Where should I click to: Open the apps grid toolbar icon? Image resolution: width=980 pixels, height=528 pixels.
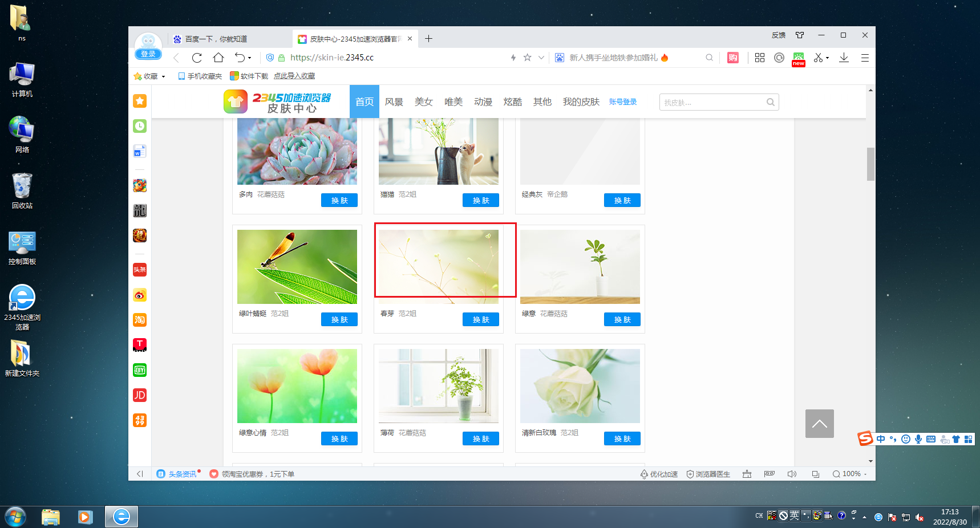(x=760, y=58)
